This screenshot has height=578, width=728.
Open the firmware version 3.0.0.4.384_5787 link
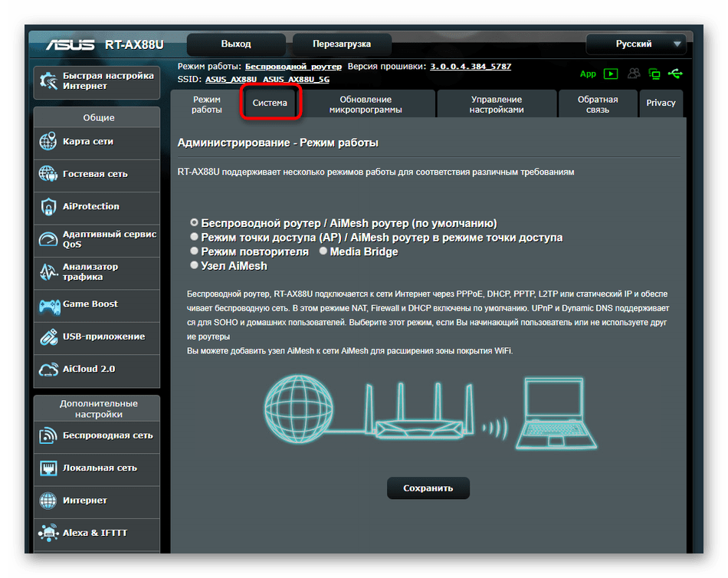pos(471,67)
